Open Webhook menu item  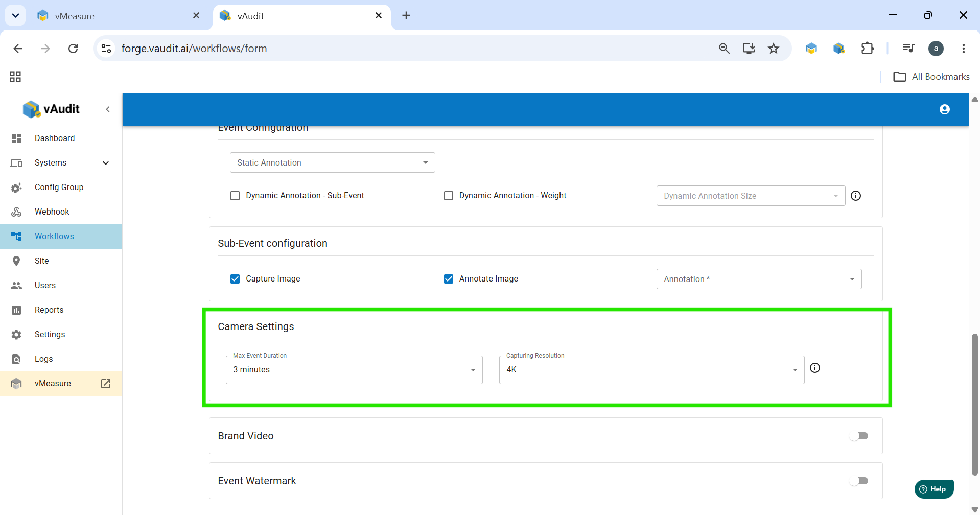(52, 212)
